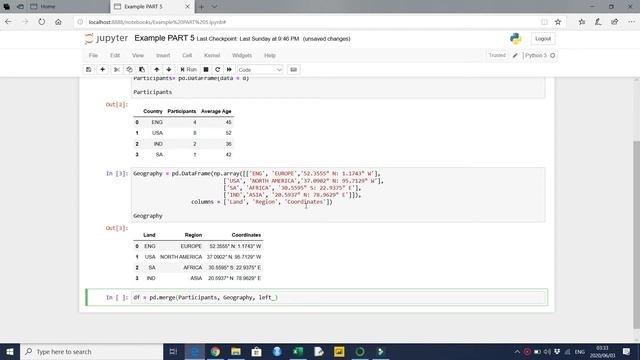The width and height of the screenshot is (640, 360).
Task: Open the Help menu
Action: coord(270,56)
